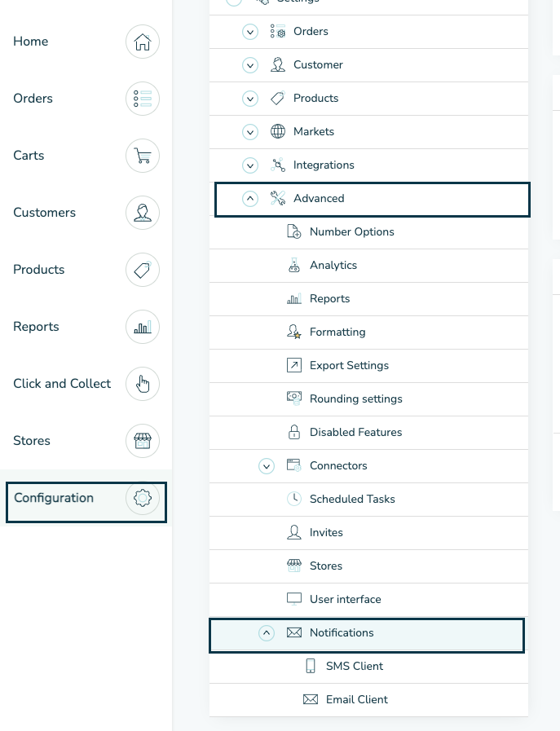Click the Orders list icon in sidebar

143,99
